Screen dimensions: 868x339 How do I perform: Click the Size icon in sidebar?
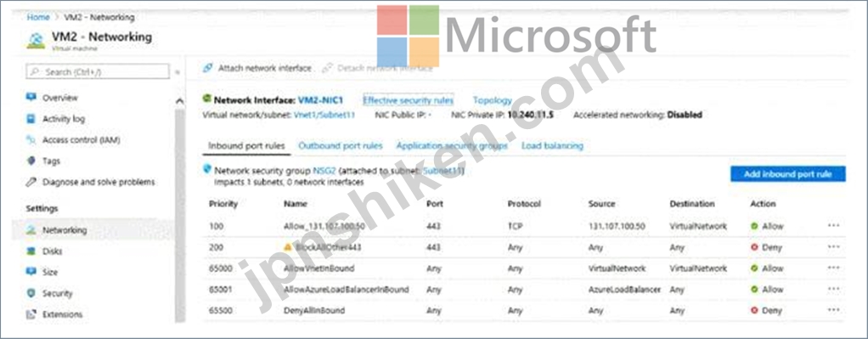pos(31,272)
